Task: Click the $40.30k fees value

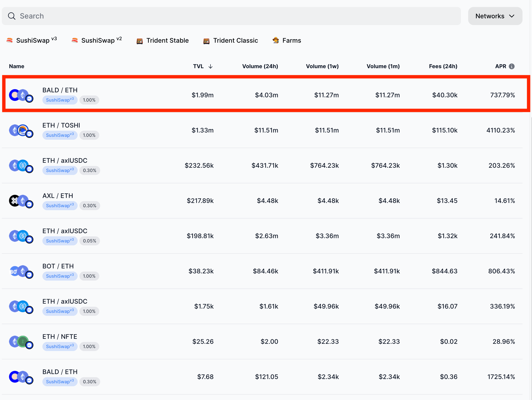Action: coord(445,95)
